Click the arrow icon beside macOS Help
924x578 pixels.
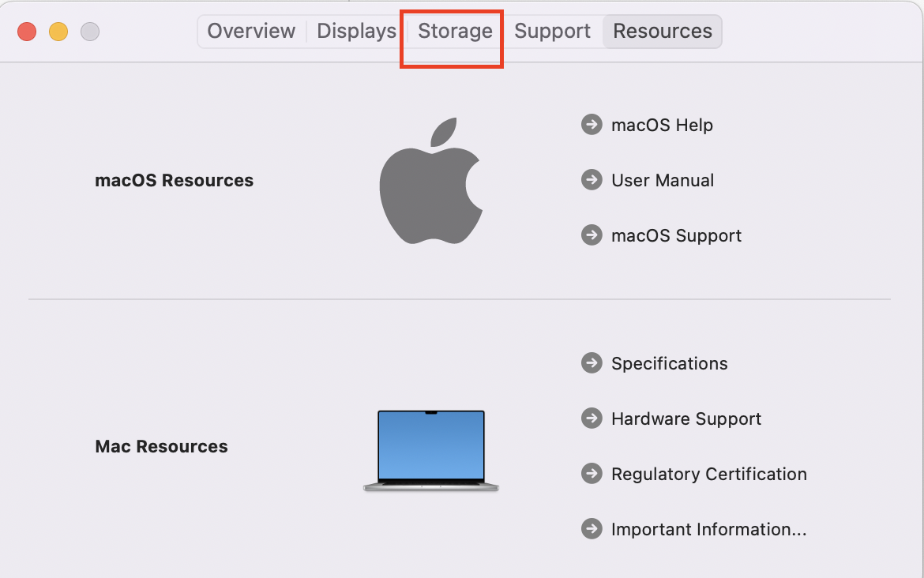tap(592, 125)
